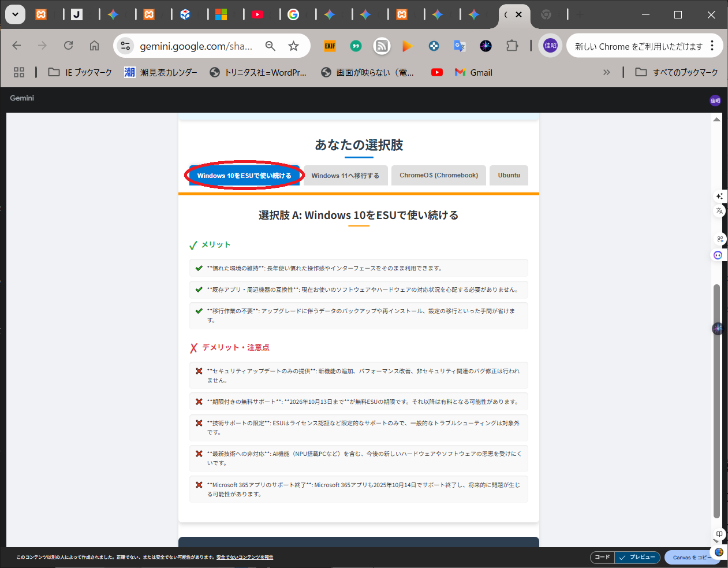
Task: Open the EXIF viewer extension
Action: 330,46
